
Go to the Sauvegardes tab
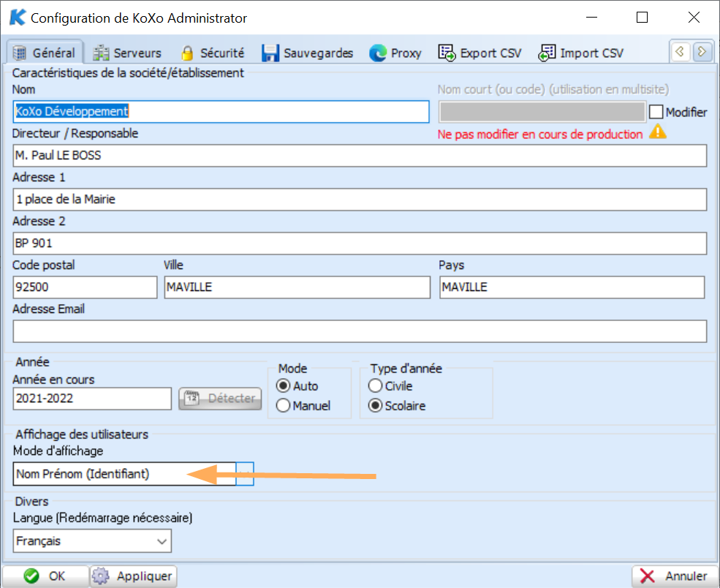pos(307,53)
